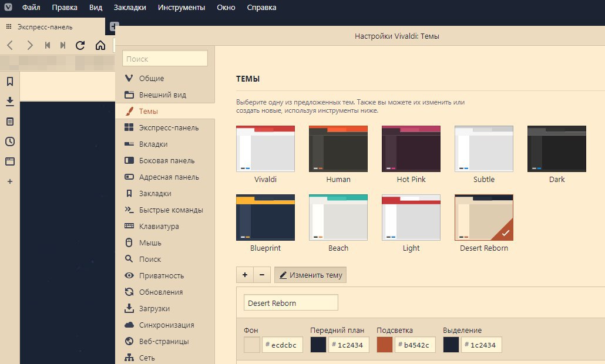Click the Фон hex field ecdcbc

283,345
